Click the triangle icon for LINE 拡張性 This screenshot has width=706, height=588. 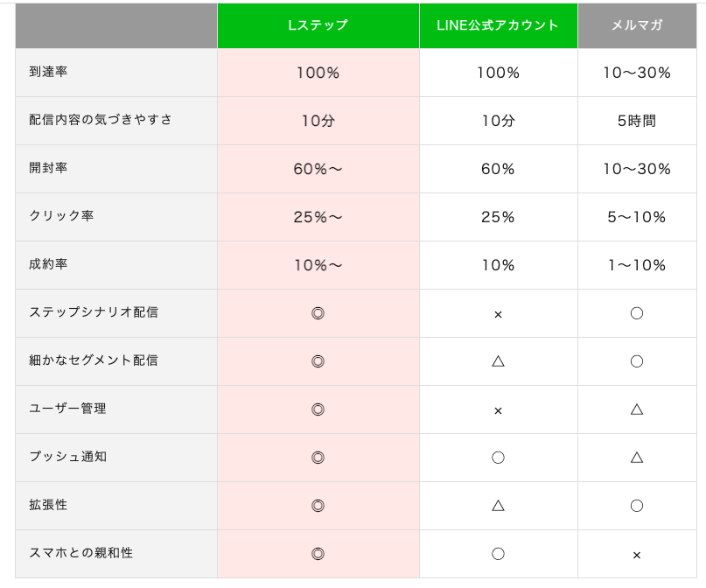(x=498, y=505)
